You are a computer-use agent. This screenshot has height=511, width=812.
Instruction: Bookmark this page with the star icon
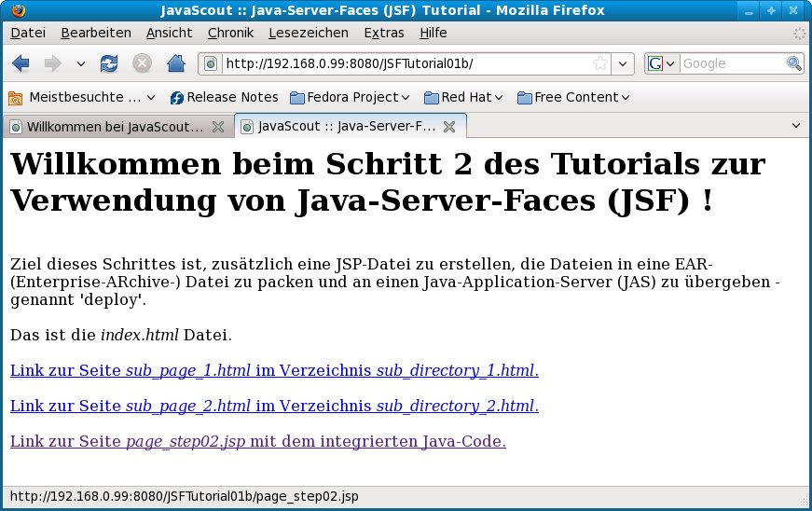[600, 63]
